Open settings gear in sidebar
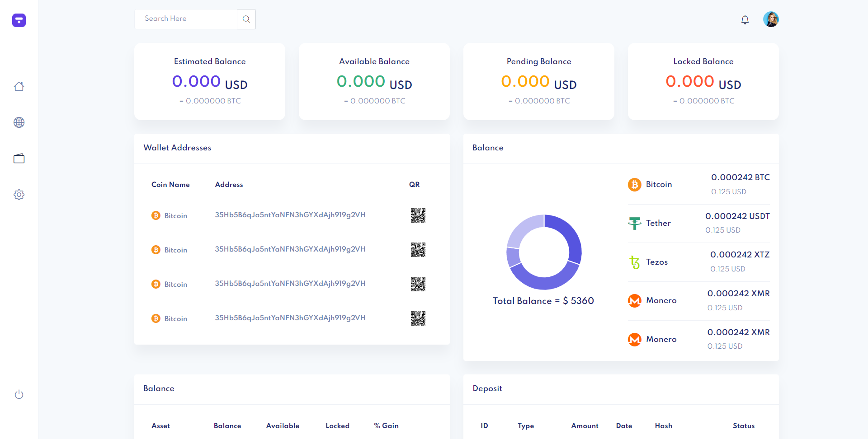 [x=19, y=195]
